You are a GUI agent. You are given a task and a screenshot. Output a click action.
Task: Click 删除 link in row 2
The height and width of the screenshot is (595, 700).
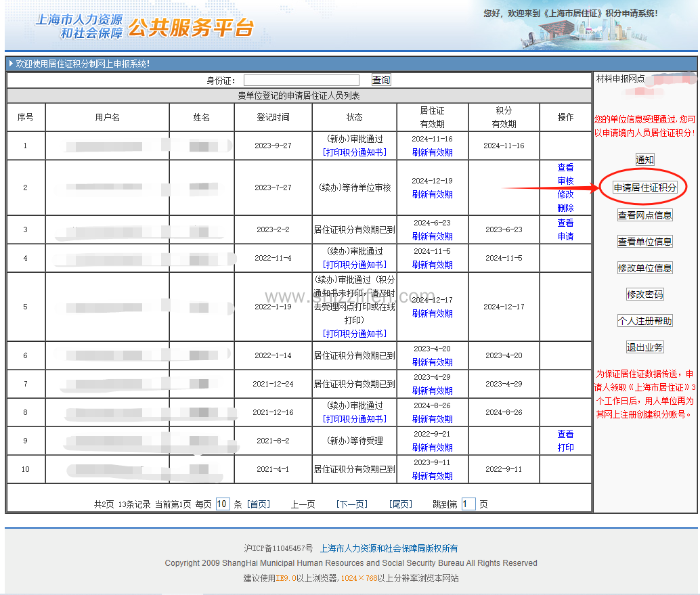click(565, 208)
